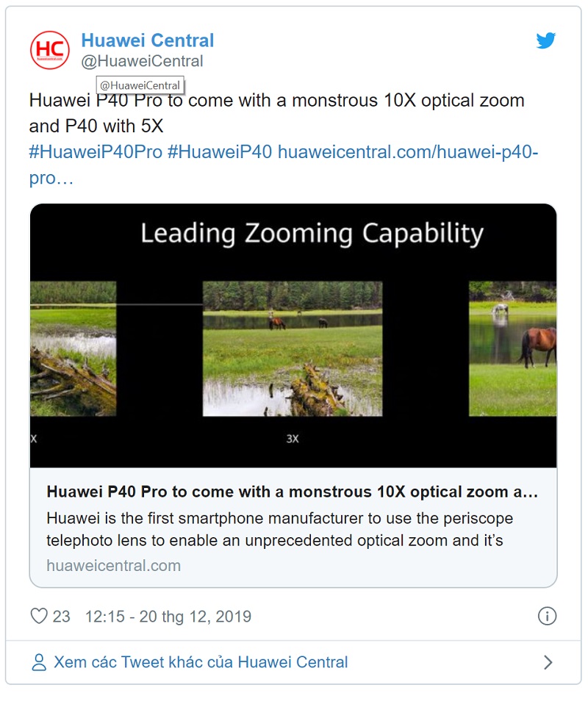Click the @HuaweiCentral tooltip box
The image size is (588, 707).
(x=140, y=85)
